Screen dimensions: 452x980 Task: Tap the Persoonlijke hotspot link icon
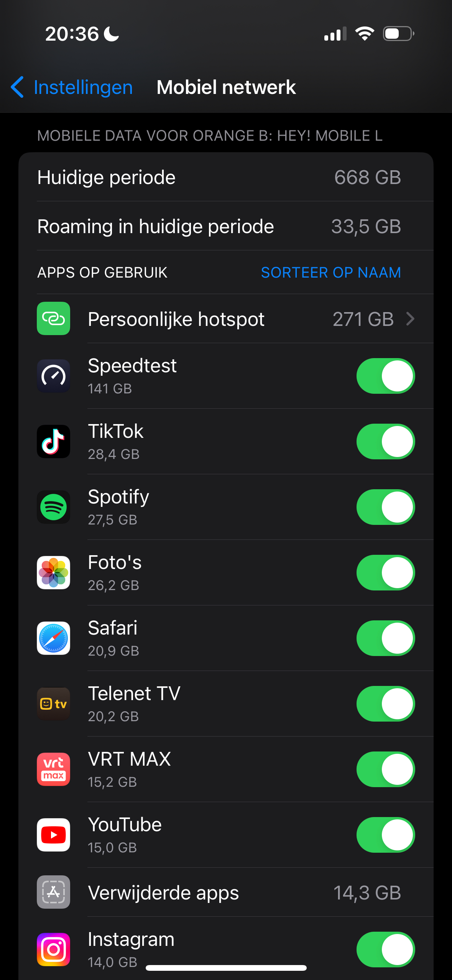(53, 319)
